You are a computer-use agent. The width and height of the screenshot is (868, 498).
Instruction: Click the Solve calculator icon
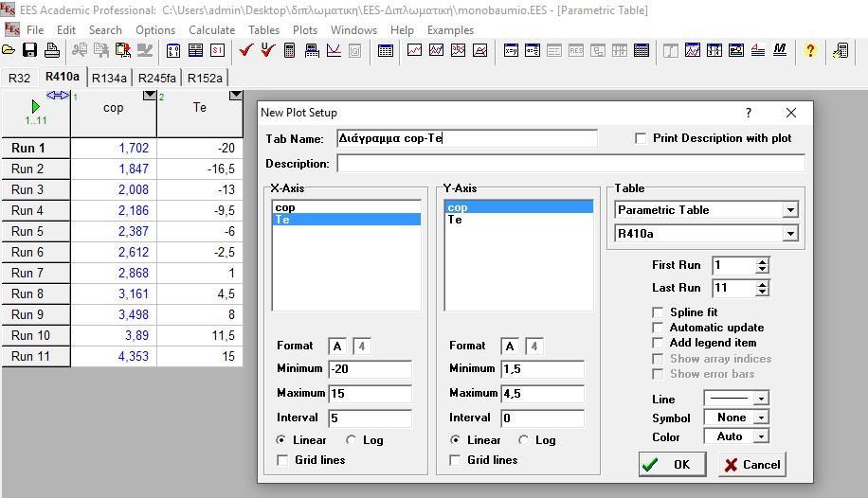point(289,51)
